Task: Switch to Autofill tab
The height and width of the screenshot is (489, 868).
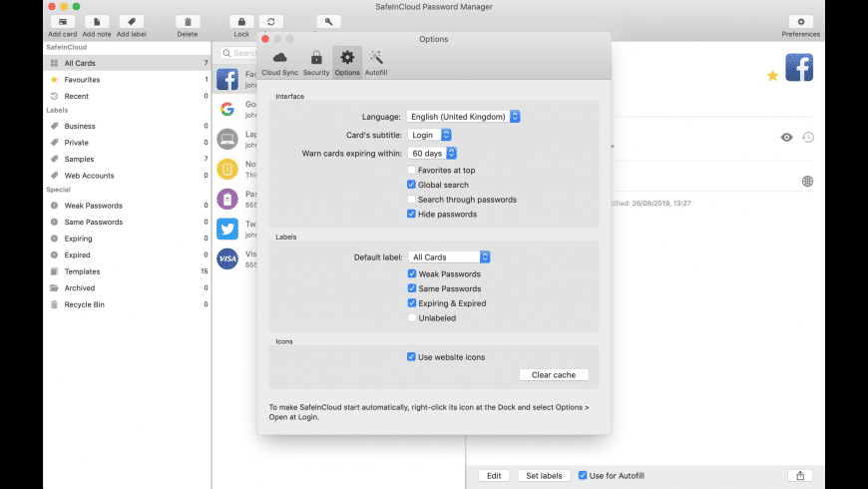Action: click(376, 63)
